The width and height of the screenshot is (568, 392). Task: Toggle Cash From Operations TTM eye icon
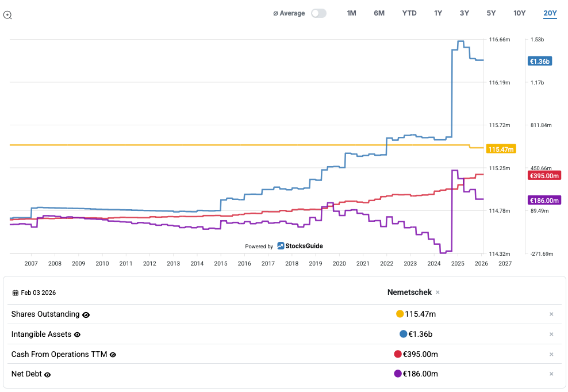point(113,355)
